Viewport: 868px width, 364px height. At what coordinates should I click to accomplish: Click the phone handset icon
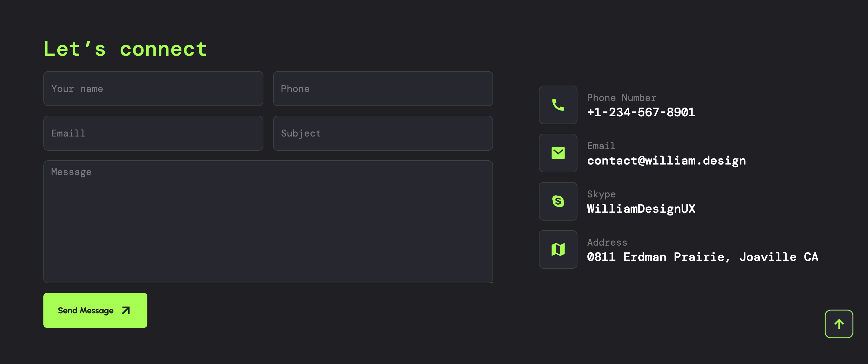[x=558, y=105]
